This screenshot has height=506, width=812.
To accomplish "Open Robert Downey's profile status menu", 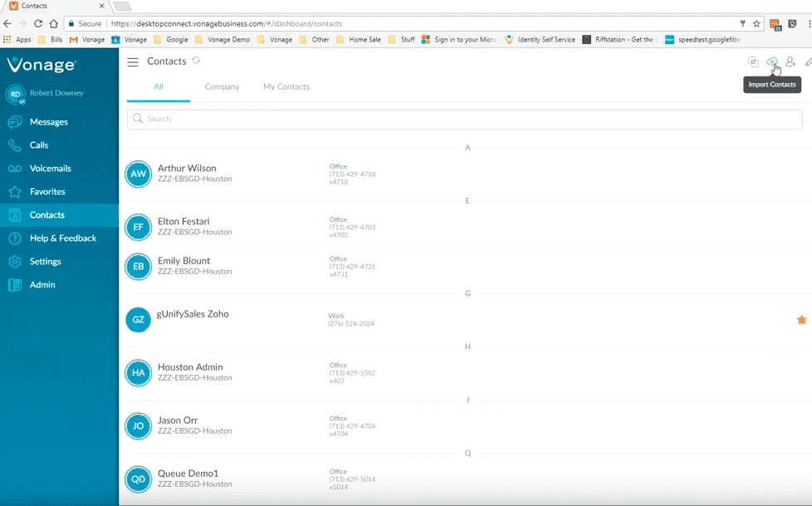I will (x=16, y=95).
